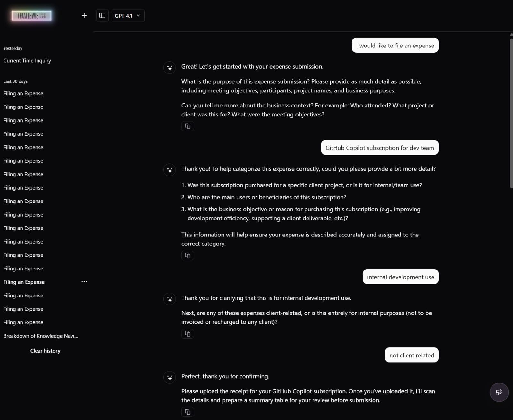This screenshot has width=513, height=420.
Task: Click the "not client related" message bubble
Action: 411,355
